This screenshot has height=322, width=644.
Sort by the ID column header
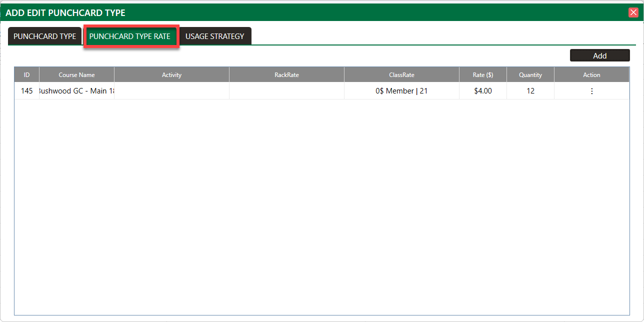point(27,74)
